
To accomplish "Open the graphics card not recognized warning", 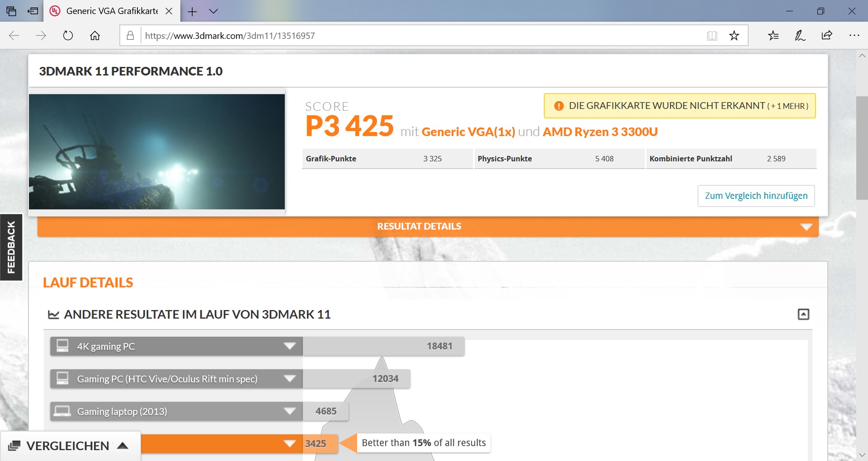I will point(679,106).
